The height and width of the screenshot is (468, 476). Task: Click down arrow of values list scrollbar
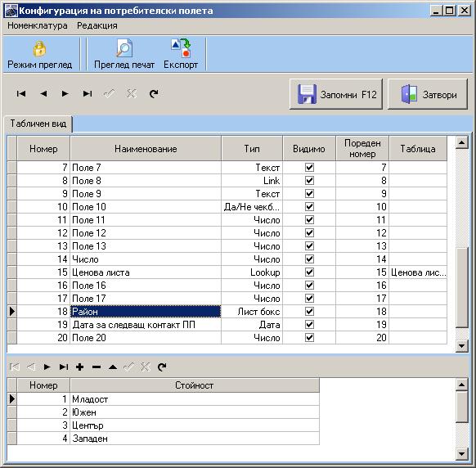pyautogui.click(x=462, y=454)
